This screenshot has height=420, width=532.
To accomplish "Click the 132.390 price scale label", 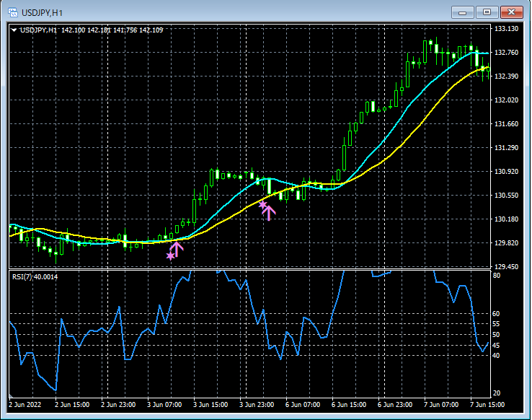I will 506,76.
